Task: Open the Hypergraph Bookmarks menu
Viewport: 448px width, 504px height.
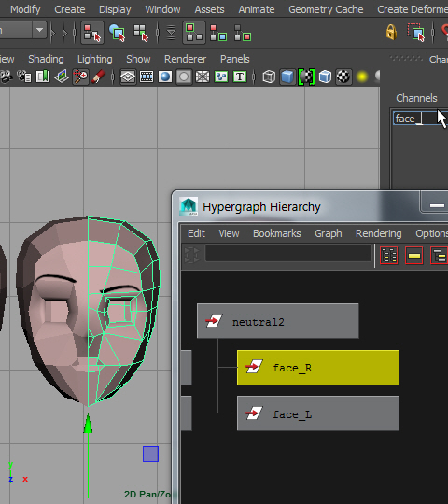Action: [x=276, y=233]
